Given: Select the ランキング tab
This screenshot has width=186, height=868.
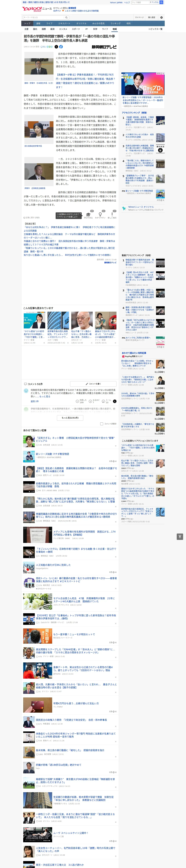Looking at the screenshot, I should pos(115,24).
